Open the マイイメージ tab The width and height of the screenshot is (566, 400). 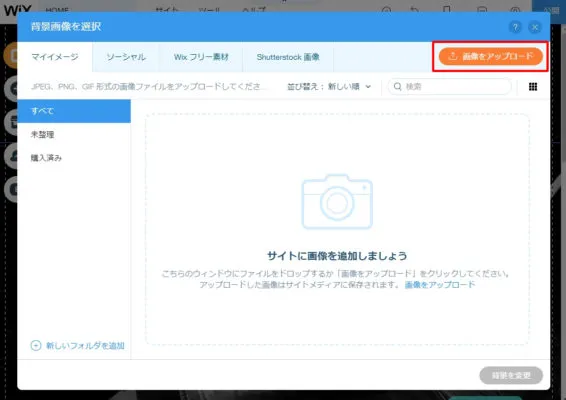(x=55, y=57)
